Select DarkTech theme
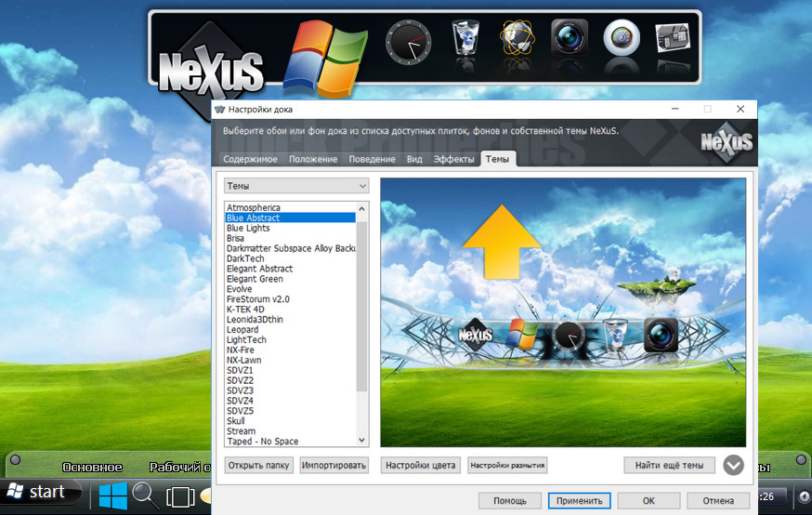The image size is (812, 515). point(291,258)
